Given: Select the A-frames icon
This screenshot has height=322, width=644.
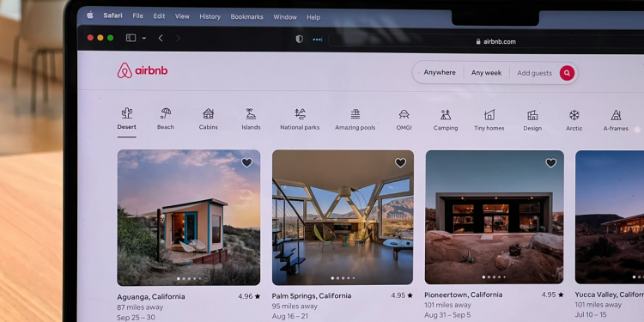Looking at the screenshot, I should (616, 115).
